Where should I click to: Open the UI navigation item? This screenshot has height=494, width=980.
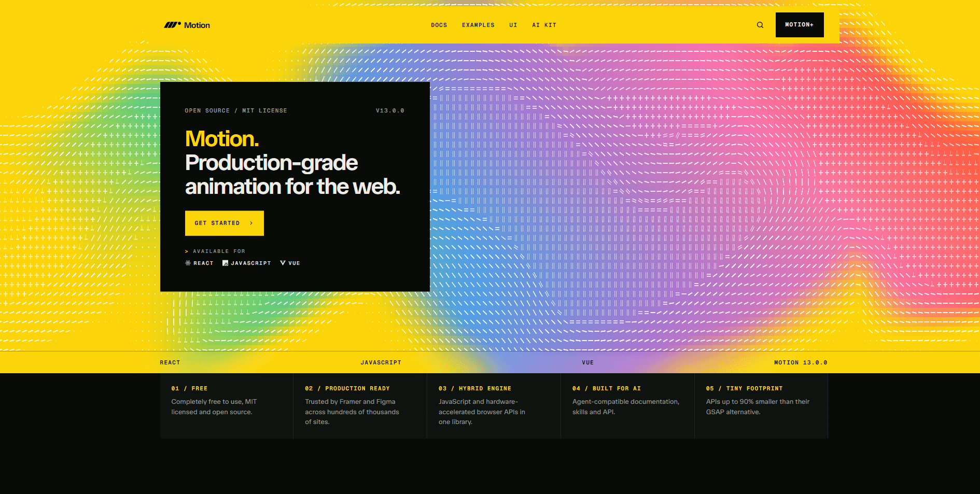[513, 25]
